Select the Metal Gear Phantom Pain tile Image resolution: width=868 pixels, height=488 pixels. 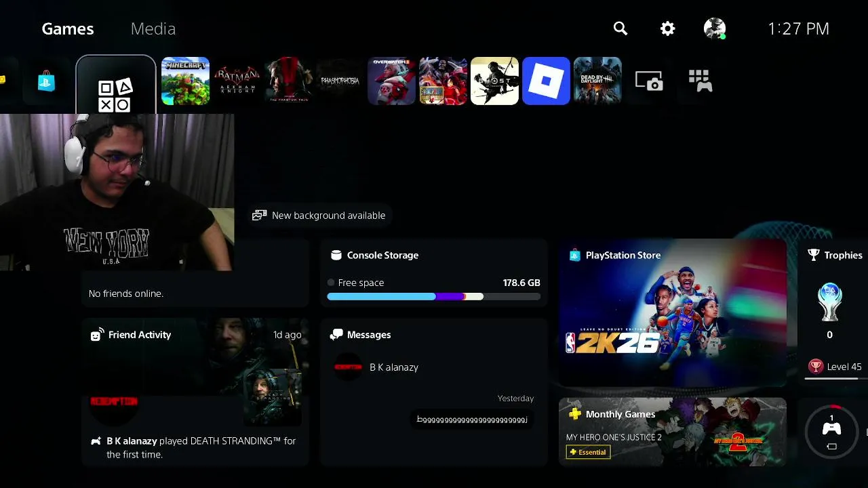pos(288,81)
